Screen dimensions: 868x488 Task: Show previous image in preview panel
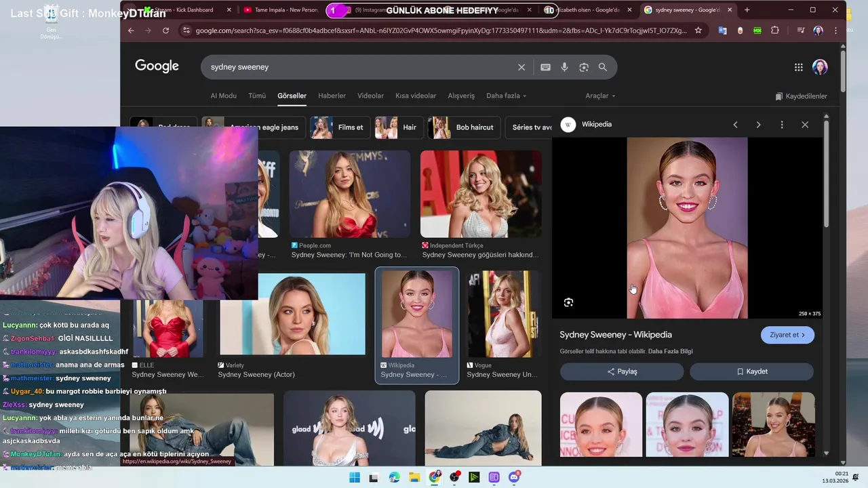click(735, 125)
